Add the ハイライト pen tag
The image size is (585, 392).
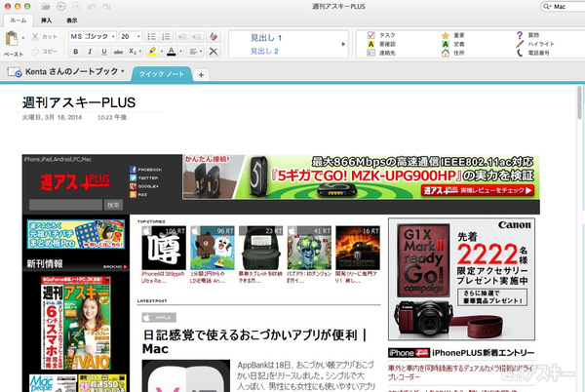(535, 44)
